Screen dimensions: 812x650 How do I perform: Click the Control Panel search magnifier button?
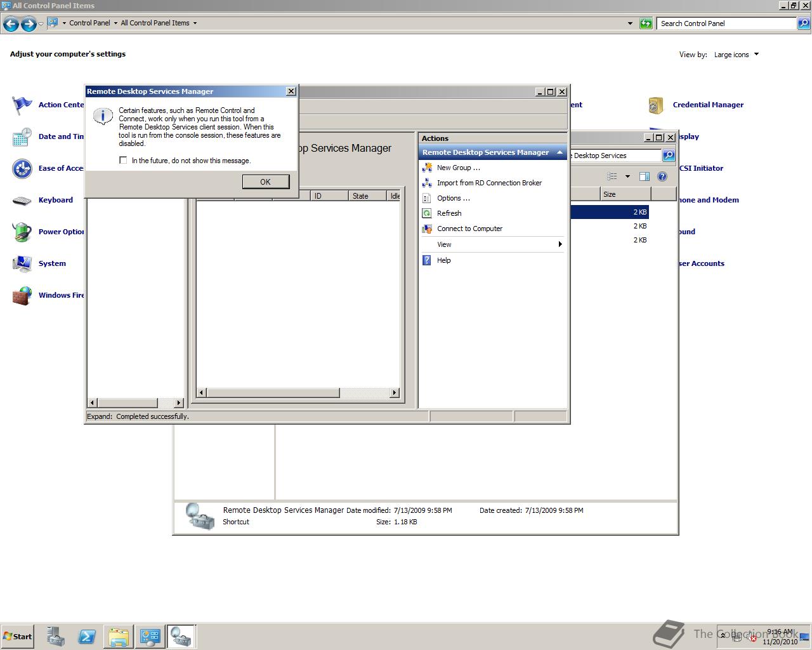(803, 23)
